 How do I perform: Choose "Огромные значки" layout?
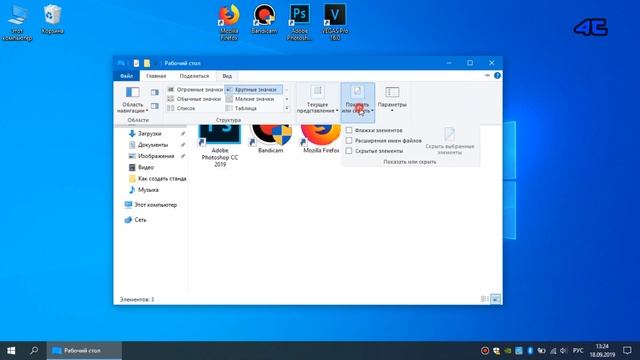(x=195, y=89)
